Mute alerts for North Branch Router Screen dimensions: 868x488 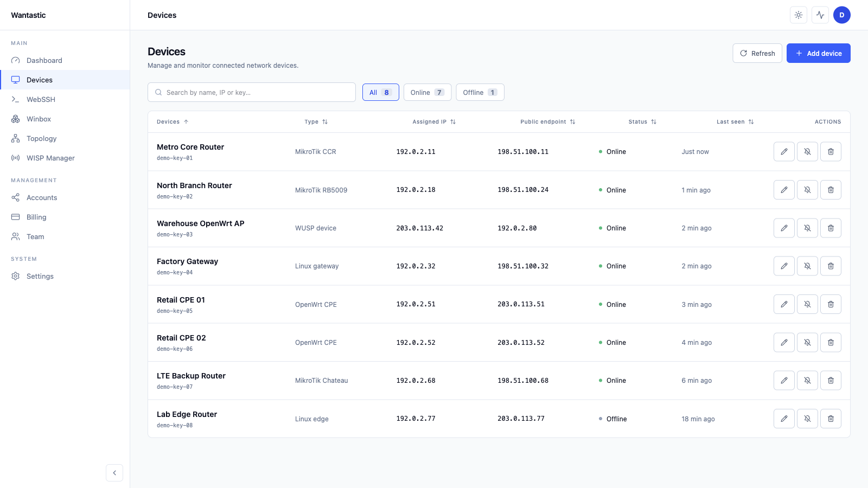[807, 190]
